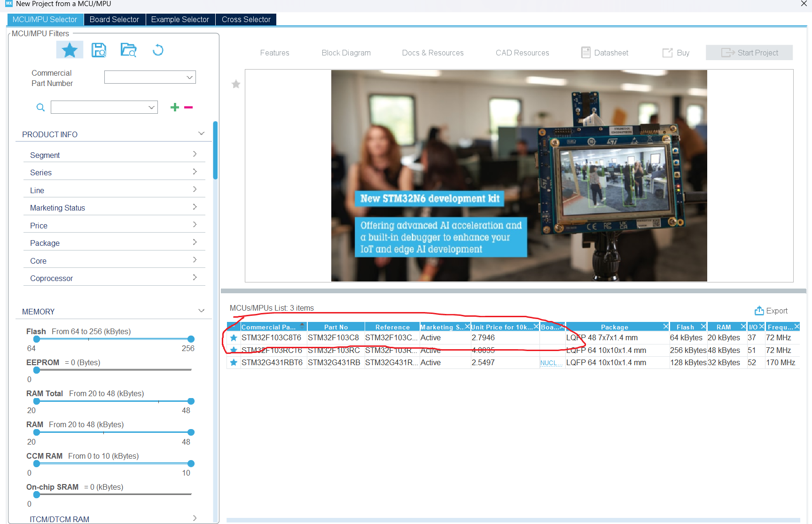This screenshot has width=812, height=524.
Task: Click the magnifier search icon
Action: click(x=41, y=108)
